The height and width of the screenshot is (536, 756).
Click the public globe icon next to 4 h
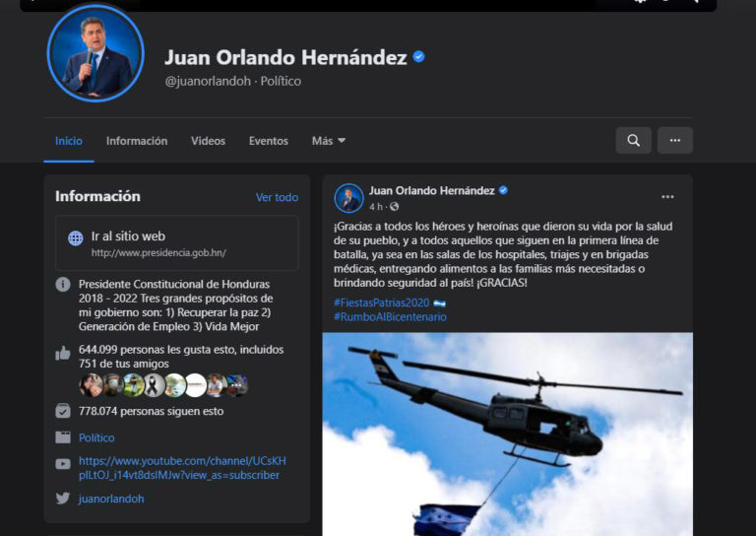point(394,207)
